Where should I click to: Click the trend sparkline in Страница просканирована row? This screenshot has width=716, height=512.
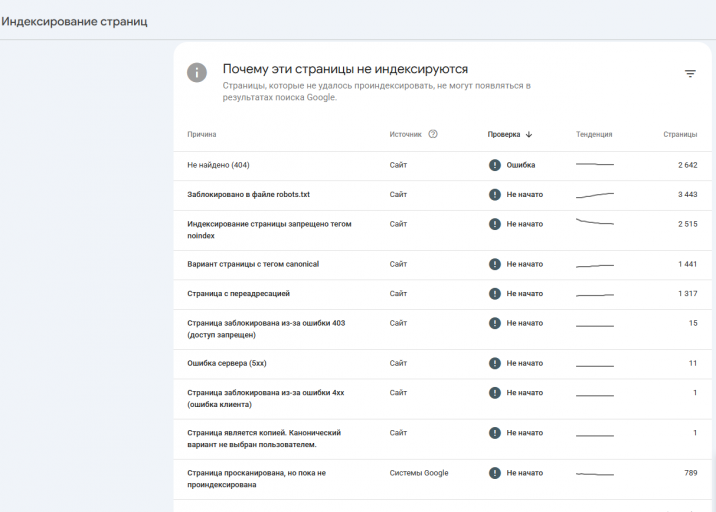[595, 474]
